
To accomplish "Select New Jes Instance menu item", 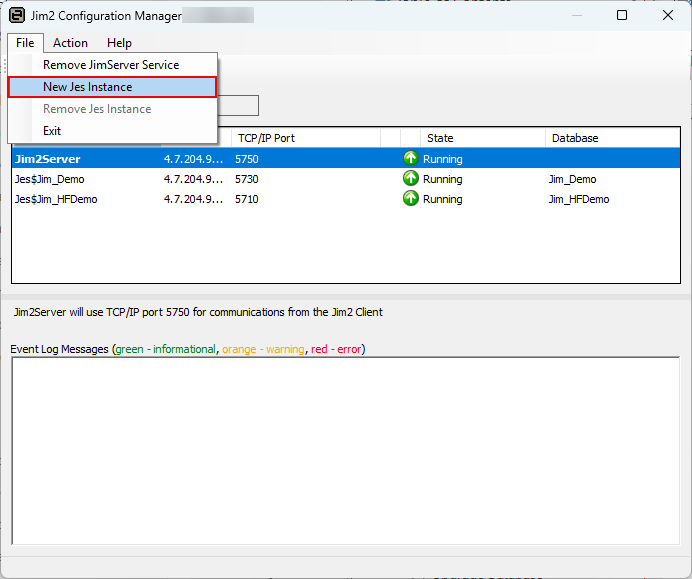I will 112,87.
